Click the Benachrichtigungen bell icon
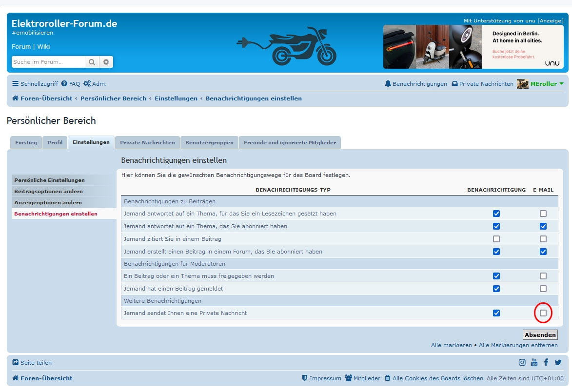The width and height of the screenshot is (572, 392). pyautogui.click(x=388, y=84)
